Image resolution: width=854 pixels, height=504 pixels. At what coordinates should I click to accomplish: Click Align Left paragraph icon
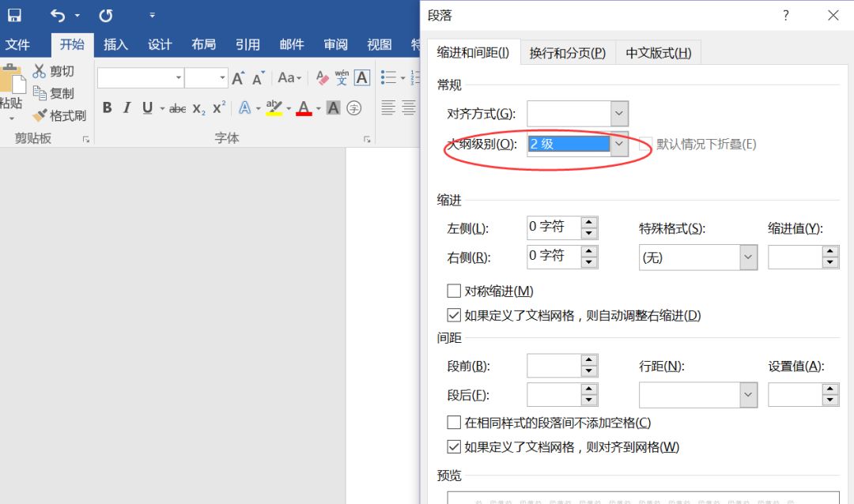point(388,107)
